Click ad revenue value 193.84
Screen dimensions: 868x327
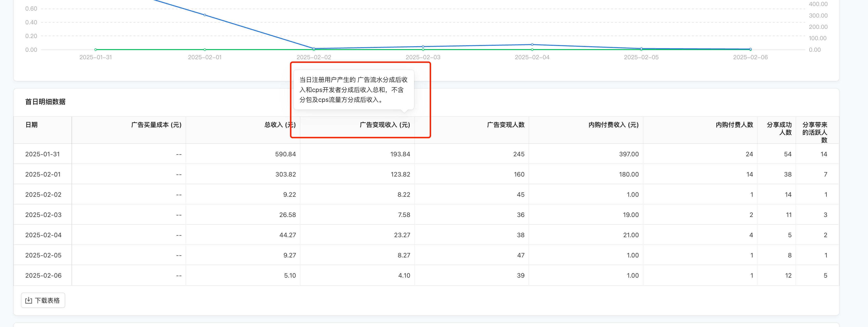coord(400,154)
